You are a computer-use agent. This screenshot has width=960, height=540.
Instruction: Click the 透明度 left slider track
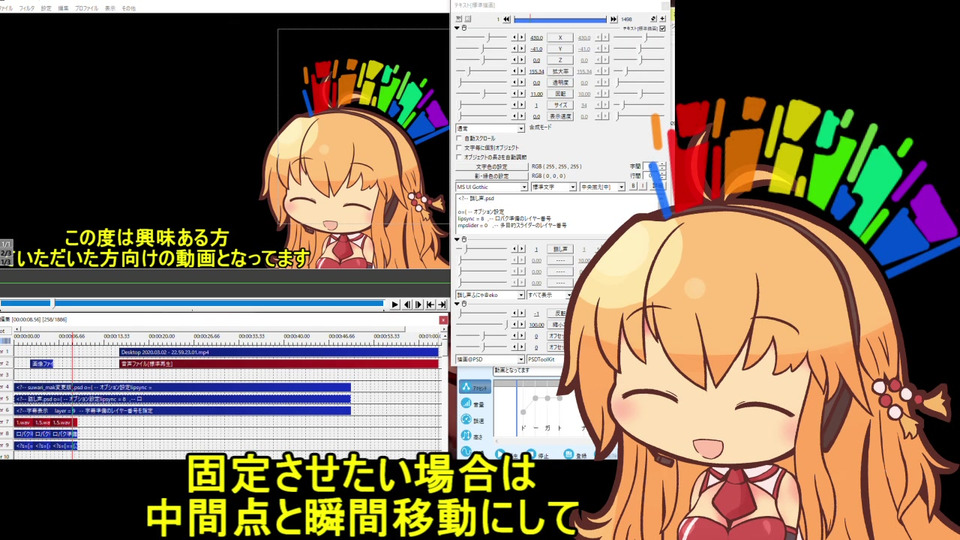[x=482, y=82]
